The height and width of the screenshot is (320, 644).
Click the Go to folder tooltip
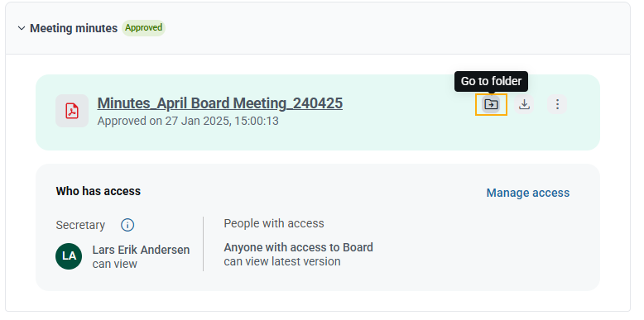491,81
